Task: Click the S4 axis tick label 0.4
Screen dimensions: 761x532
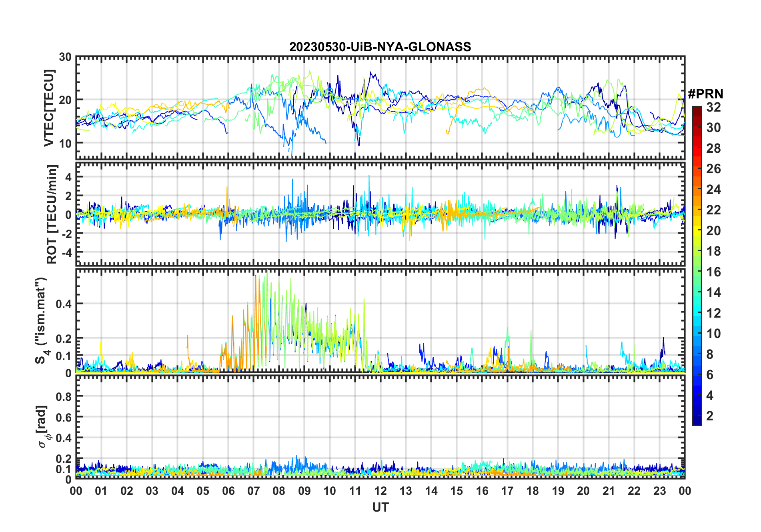Action: (x=64, y=304)
